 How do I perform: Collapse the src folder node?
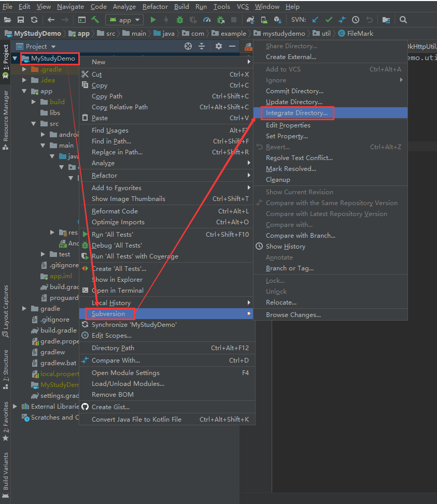[34, 124]
